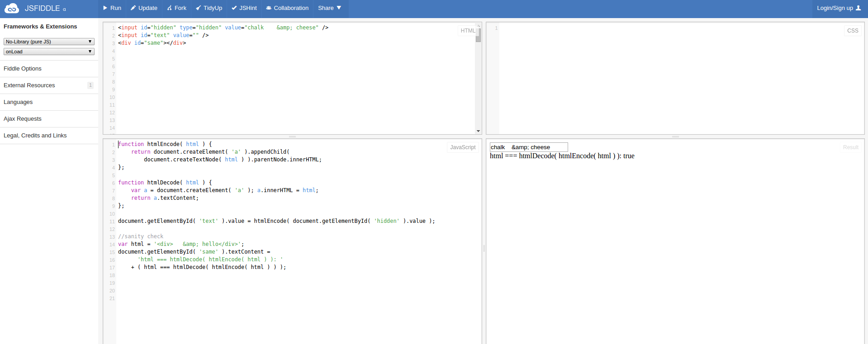Open Legal, Credits and Links
This screenshot has width=868, height=344.
pos(35,136)
